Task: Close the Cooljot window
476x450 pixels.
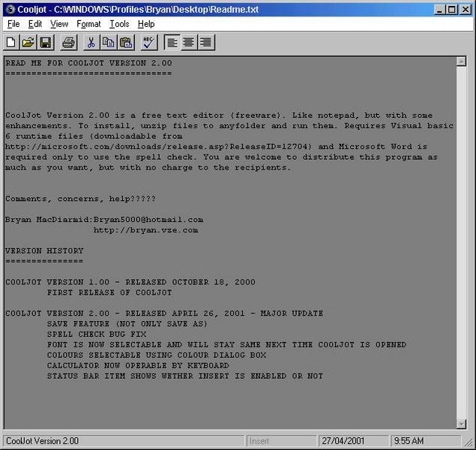Action: pyautogui.click(x=466, y=10)
